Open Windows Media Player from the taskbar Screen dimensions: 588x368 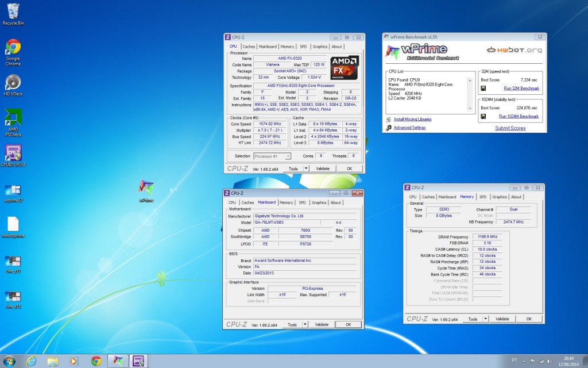tap(73, 361)
